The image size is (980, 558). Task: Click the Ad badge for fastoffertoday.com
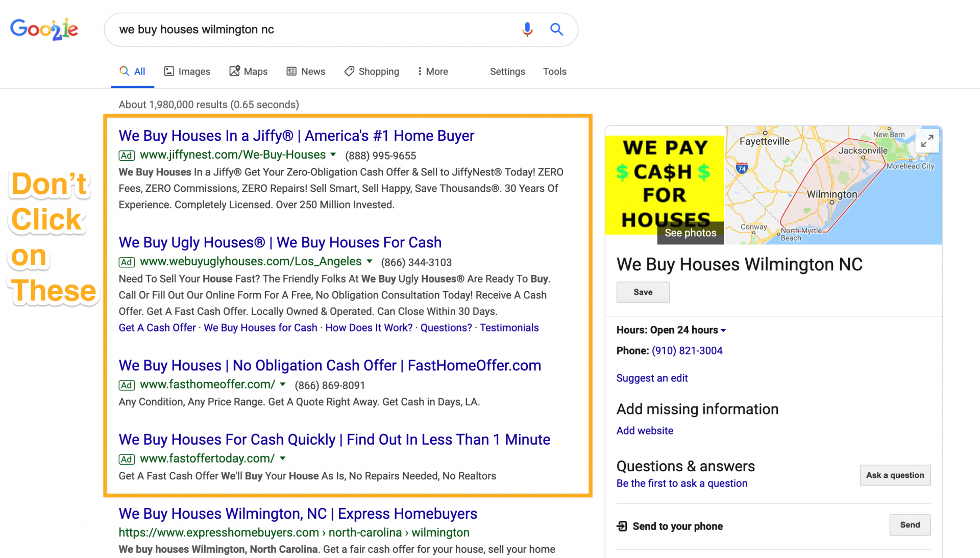pyautogui.click(x=127, y=459)
